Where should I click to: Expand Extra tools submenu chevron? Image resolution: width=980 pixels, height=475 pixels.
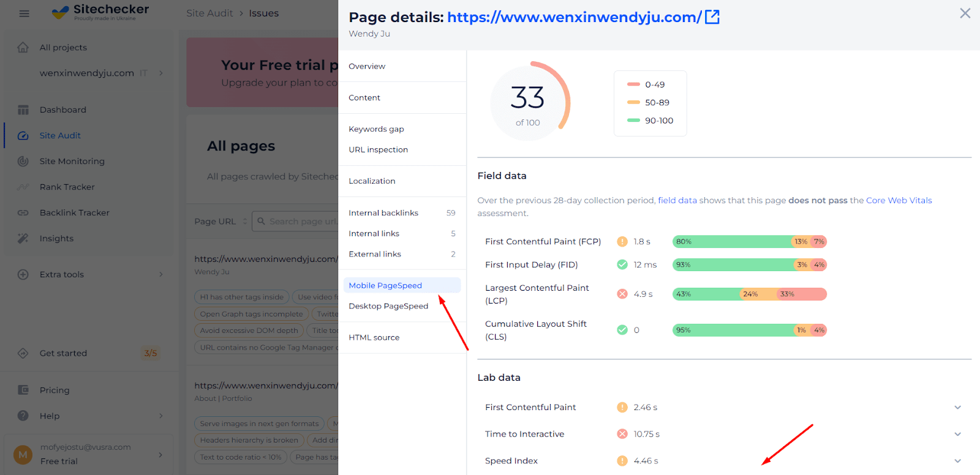[161, 274]
